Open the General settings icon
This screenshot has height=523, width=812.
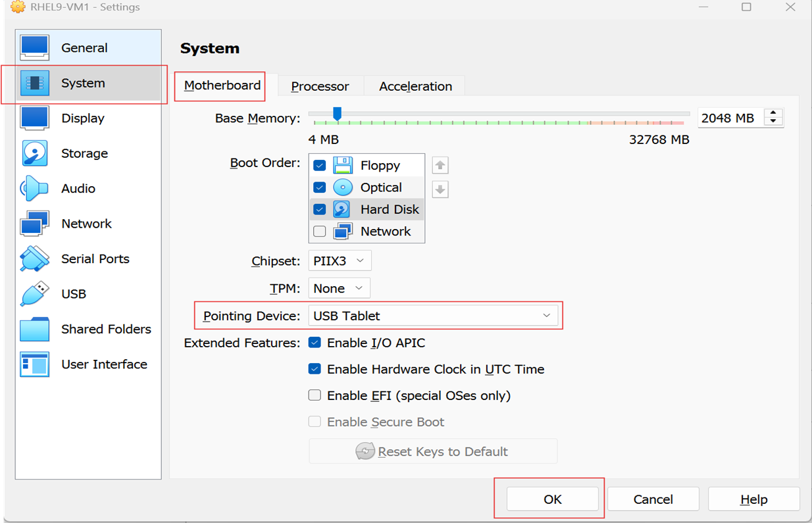point(34,47)
